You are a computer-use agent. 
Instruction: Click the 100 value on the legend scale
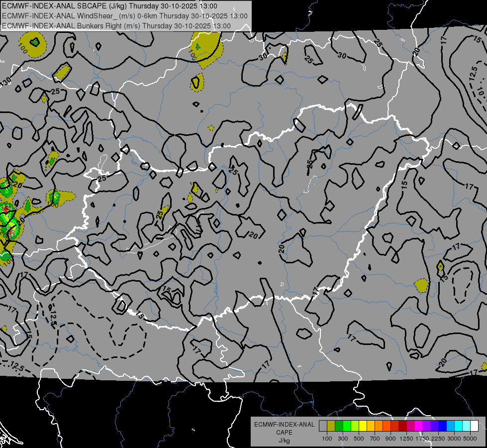(327, 439)
